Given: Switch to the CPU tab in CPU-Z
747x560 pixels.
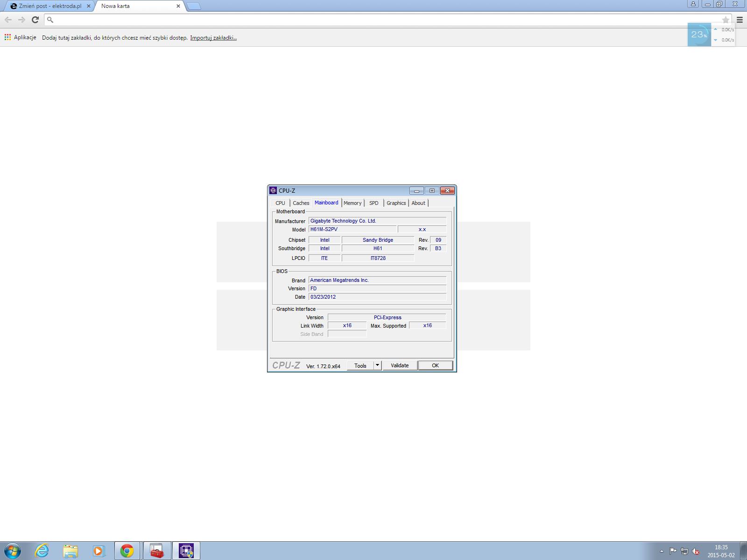Looking at the screenshot, I should [x=280, y=203].
